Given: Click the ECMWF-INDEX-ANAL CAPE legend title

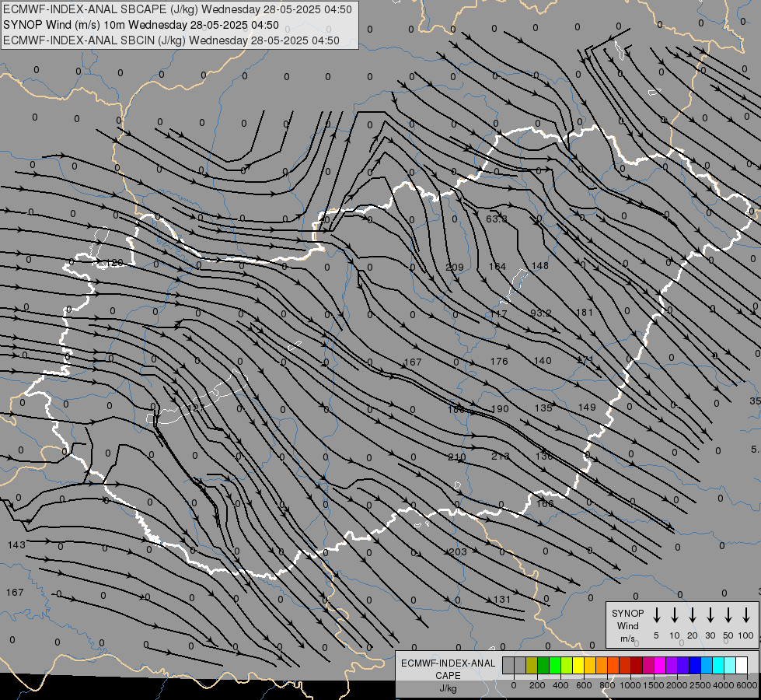Looking at the screenshot, I should pyautogui.click(x=448, y=669).
